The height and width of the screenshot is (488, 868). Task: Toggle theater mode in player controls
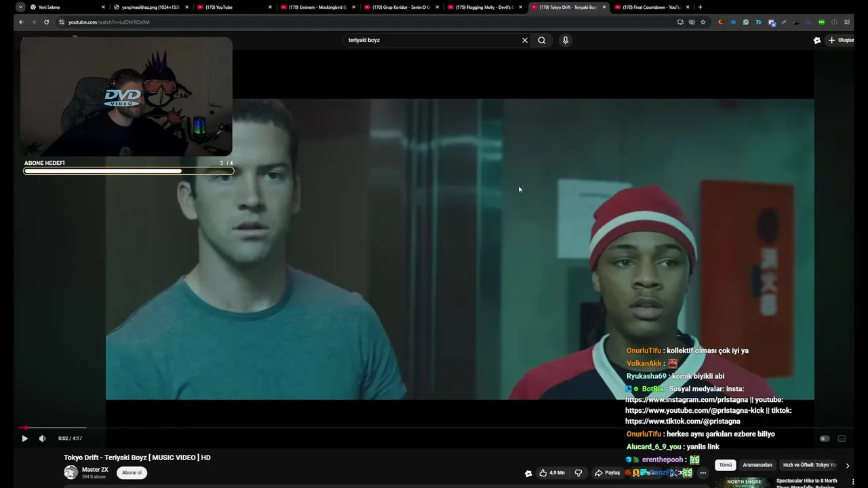842,439
